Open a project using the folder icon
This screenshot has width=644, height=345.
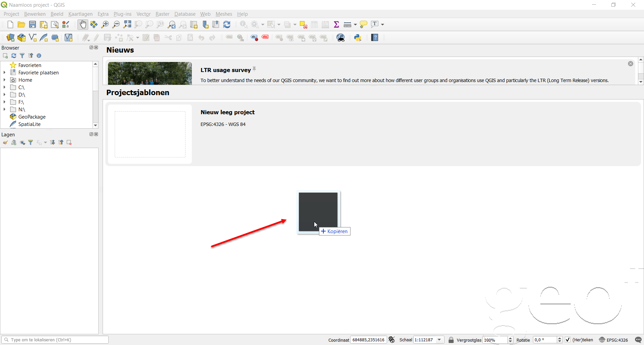tap(21, 24)
